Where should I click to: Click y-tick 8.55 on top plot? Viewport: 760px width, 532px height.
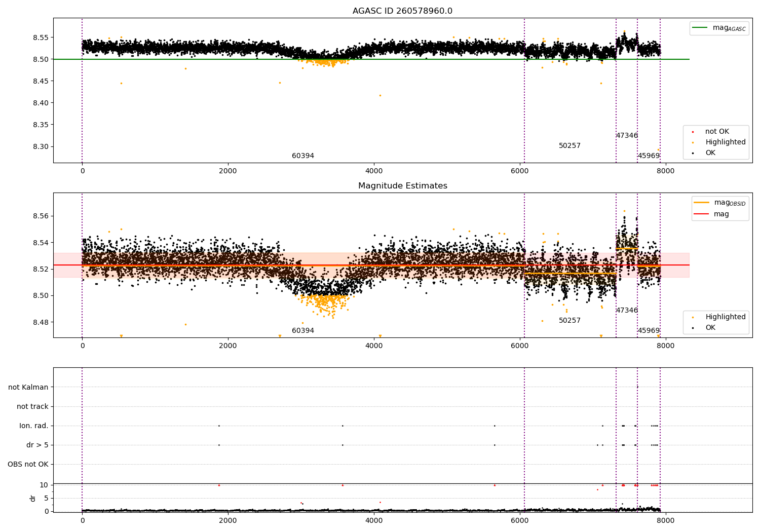tap(40, 38)
